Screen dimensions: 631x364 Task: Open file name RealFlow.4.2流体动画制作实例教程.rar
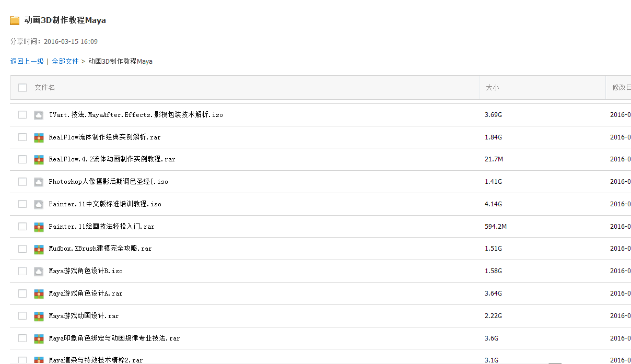[x=112, y=159]
